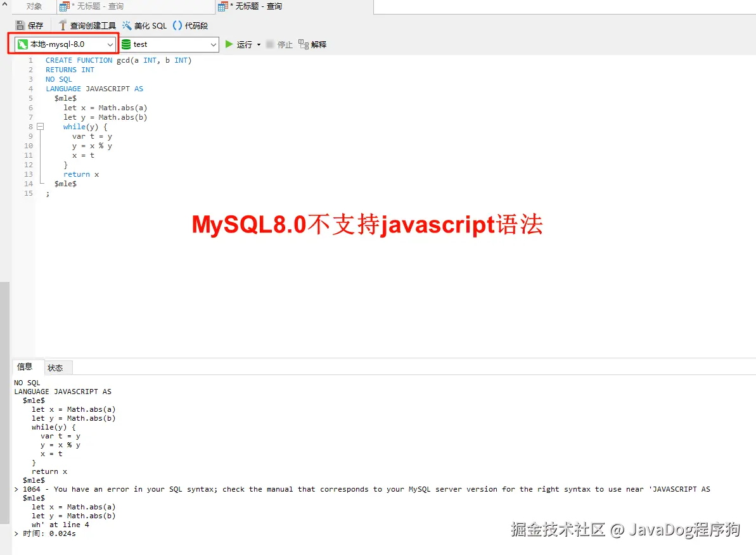Click line number 15 in the gutter
756x555 pixels.
point(29,193)
